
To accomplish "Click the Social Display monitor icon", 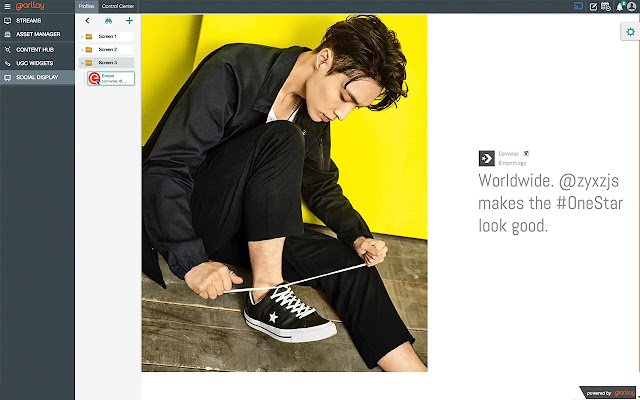I will coord(7,78).
